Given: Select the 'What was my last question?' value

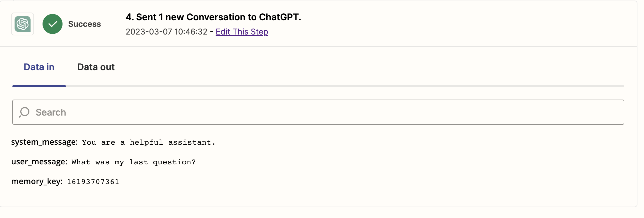Looking at the screenshot, I should point(134,162).
